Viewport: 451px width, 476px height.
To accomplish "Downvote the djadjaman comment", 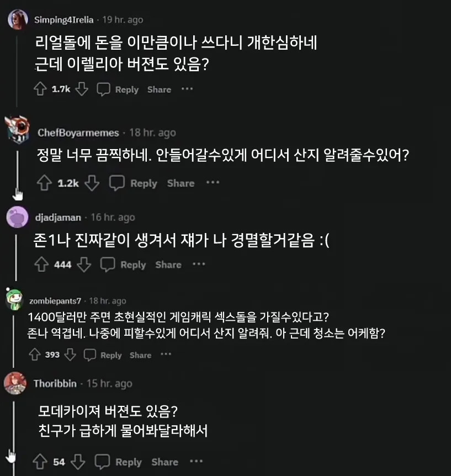I will (x=84, y=265).
